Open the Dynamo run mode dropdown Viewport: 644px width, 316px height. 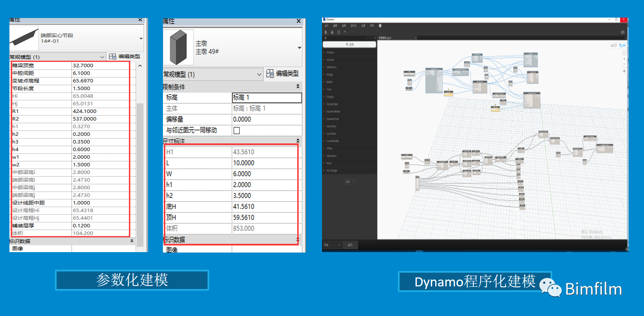(x=332, y=245)
